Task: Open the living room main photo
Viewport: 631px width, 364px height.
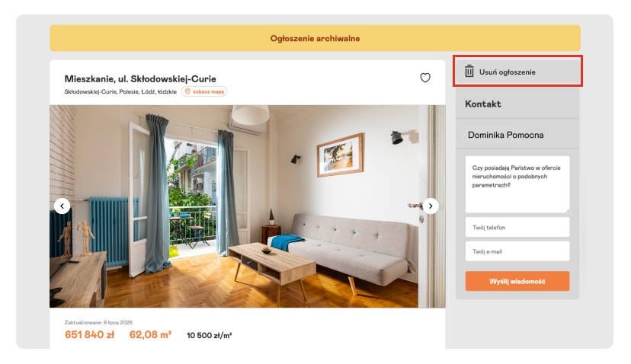Action: coord(248,206)
